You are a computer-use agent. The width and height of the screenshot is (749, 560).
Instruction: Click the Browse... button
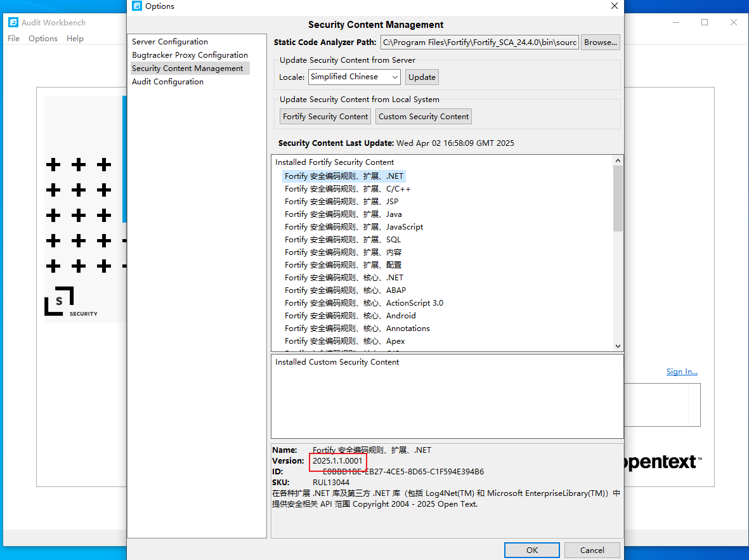pyautogui.click(x=601, y=42)
